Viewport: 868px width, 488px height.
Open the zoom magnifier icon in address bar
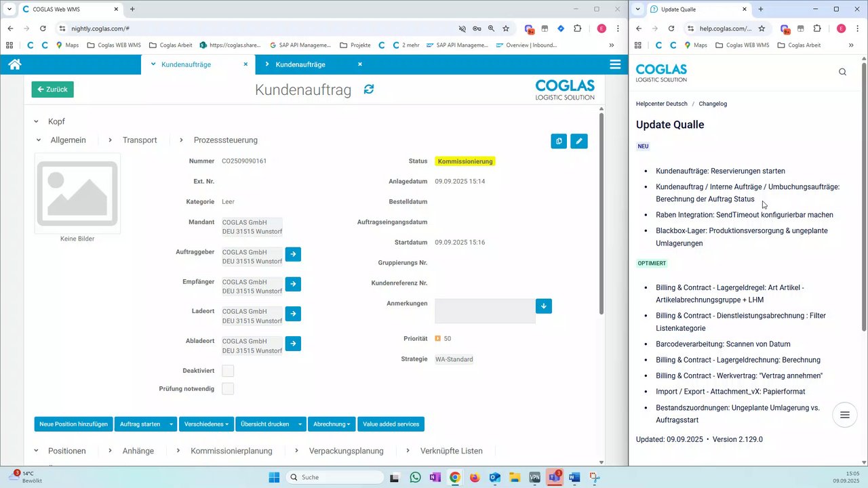point(491,28)
